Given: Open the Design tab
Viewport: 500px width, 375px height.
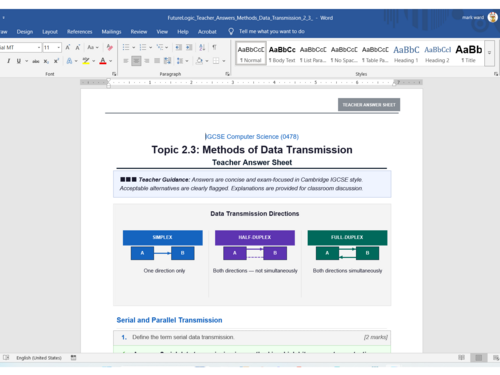Looking at the screenshot, I should (25, 32).
